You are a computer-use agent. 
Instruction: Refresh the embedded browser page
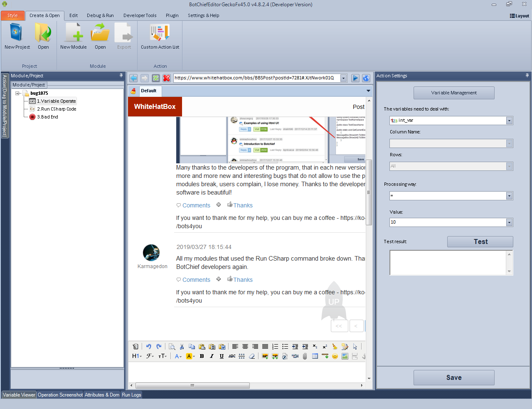pyautogui.click(x=156, y=78)
